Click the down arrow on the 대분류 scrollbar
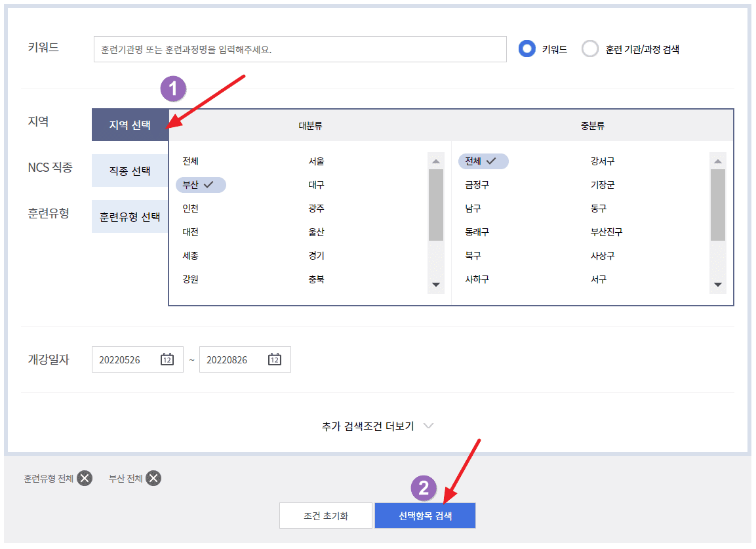This screenshot has width=756, height=549. click(435, 283)
